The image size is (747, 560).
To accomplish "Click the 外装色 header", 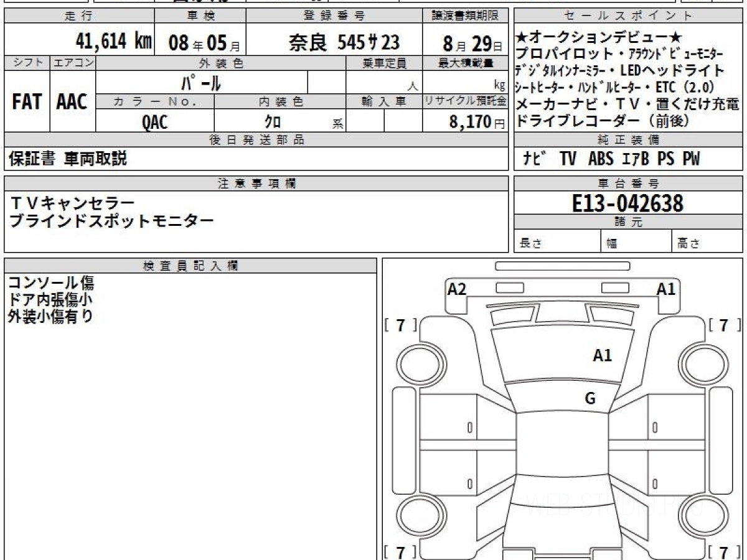I will [221, 63].
